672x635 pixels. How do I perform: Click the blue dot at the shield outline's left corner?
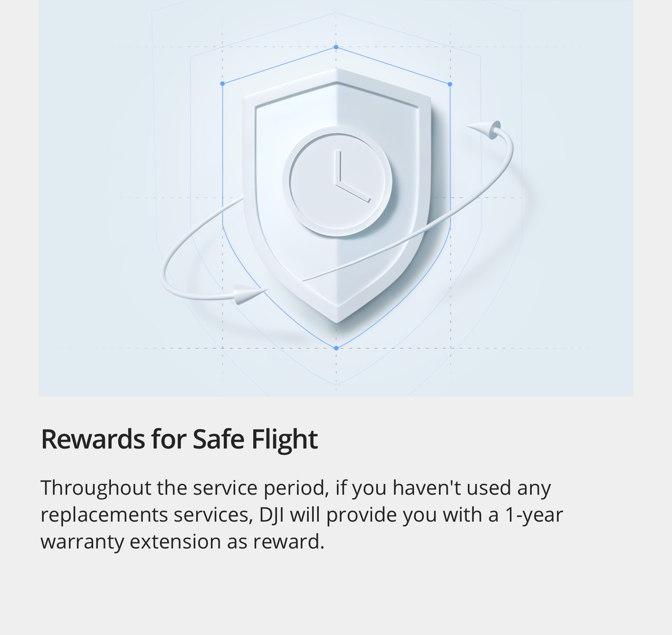click(223, 84)
